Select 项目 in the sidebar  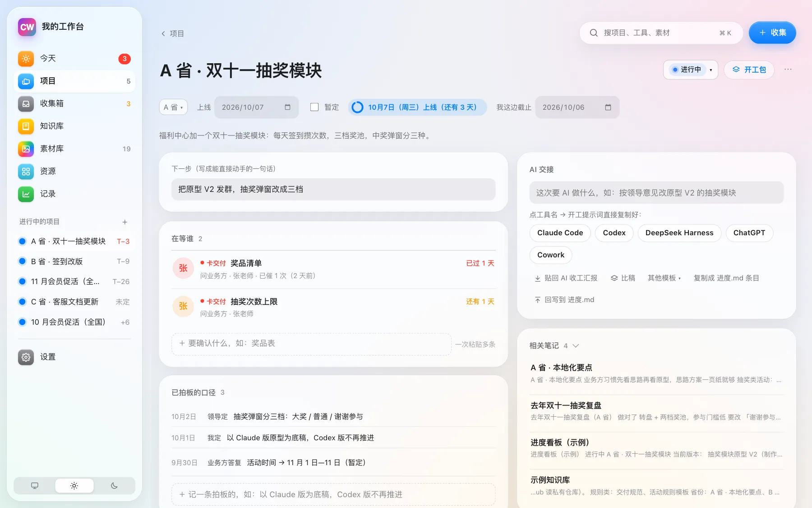[x=74, y=81]
